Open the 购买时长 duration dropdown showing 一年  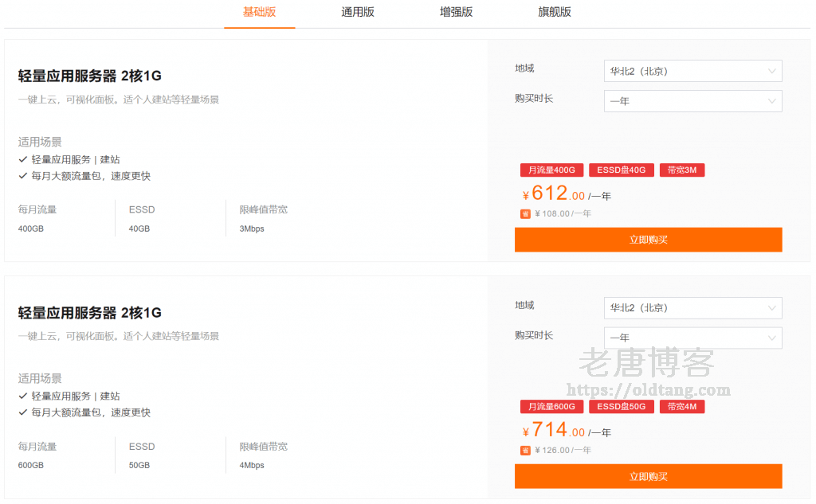[x=692, y=101]
